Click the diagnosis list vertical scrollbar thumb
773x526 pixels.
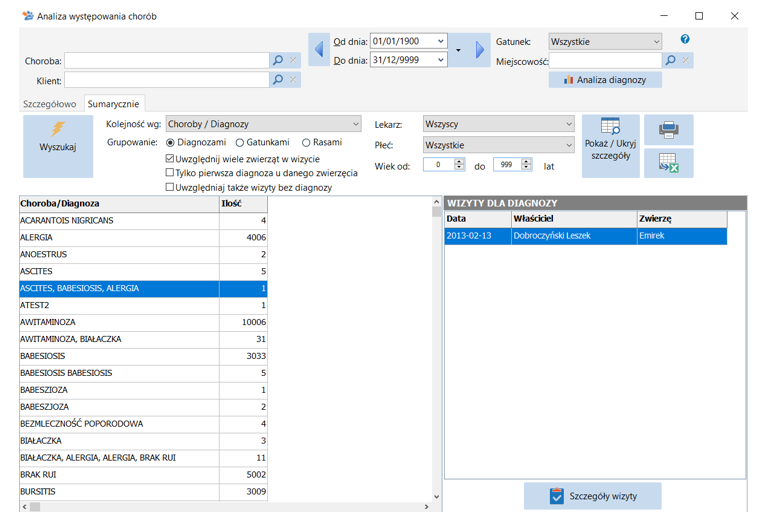(x=436, y=212)
